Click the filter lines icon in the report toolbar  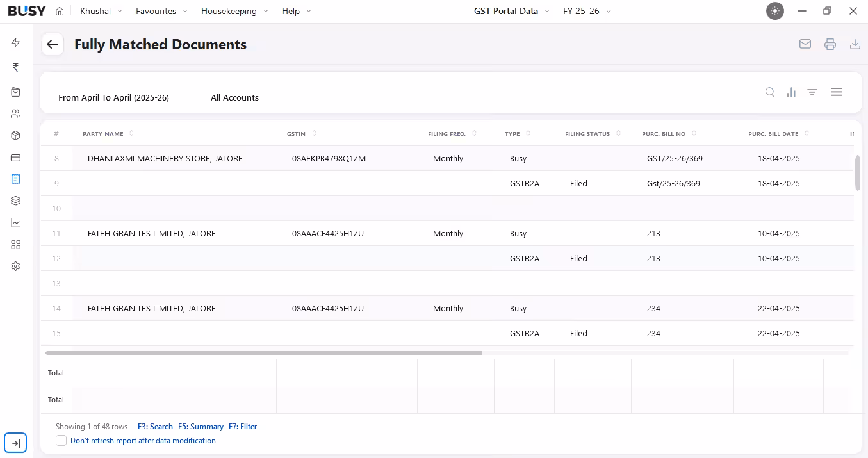[812, 92]
